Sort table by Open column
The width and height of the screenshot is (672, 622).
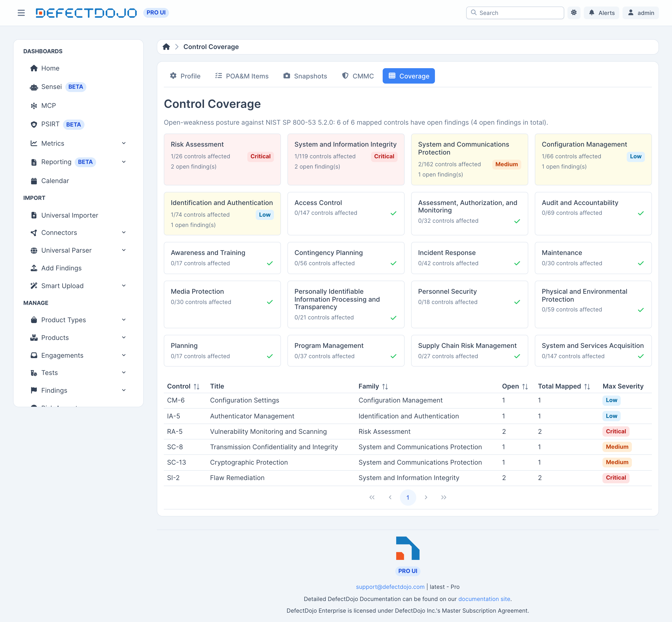point(515,386)
